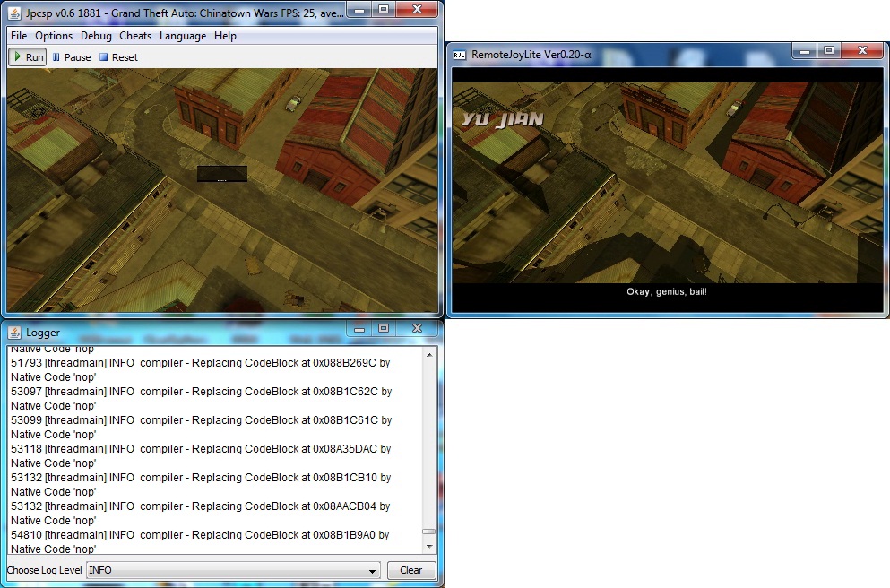The width and height of the screenshot is (890, 588).
Task: Pause emulation in Jpcsp toolbar
Action: tap(72, 57)
